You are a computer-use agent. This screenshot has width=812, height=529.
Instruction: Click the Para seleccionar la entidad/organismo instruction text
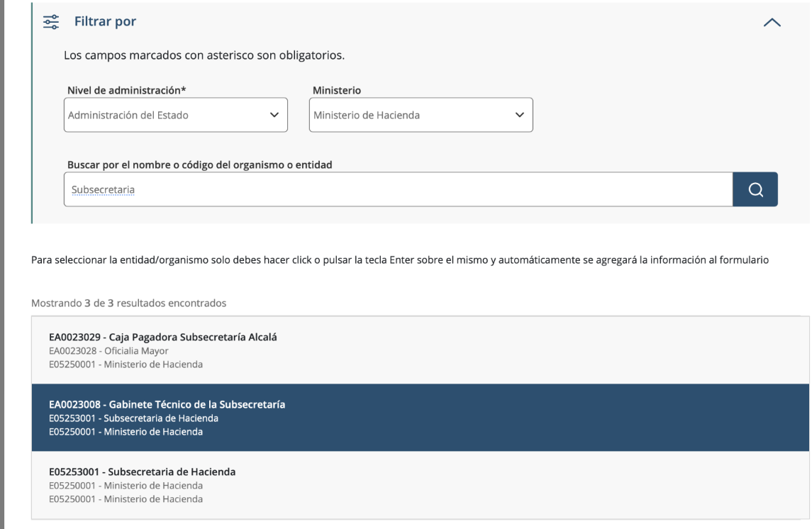[x=400, y=260]
